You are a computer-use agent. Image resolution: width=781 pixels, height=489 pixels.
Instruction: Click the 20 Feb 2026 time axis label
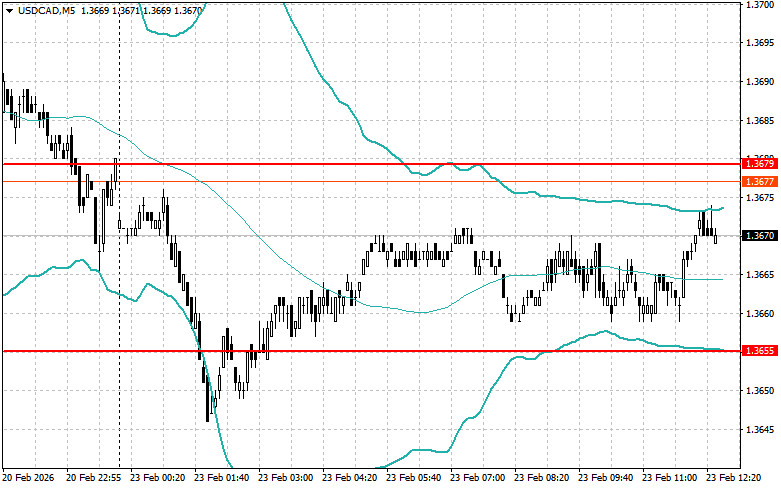[x=28, y=478]
